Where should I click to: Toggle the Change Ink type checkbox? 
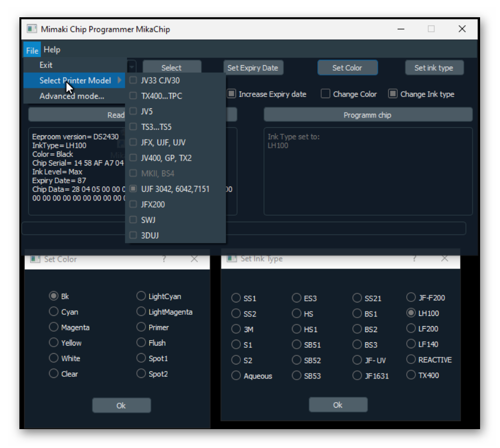click(x=393, y=94)
